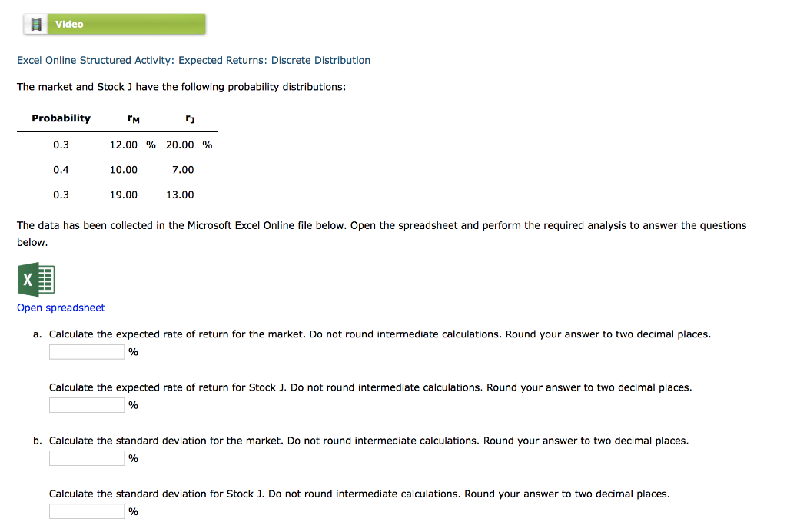Select the Probability column header
The width and height of the screenshot is (787, 532).
(x=61, y=118)
